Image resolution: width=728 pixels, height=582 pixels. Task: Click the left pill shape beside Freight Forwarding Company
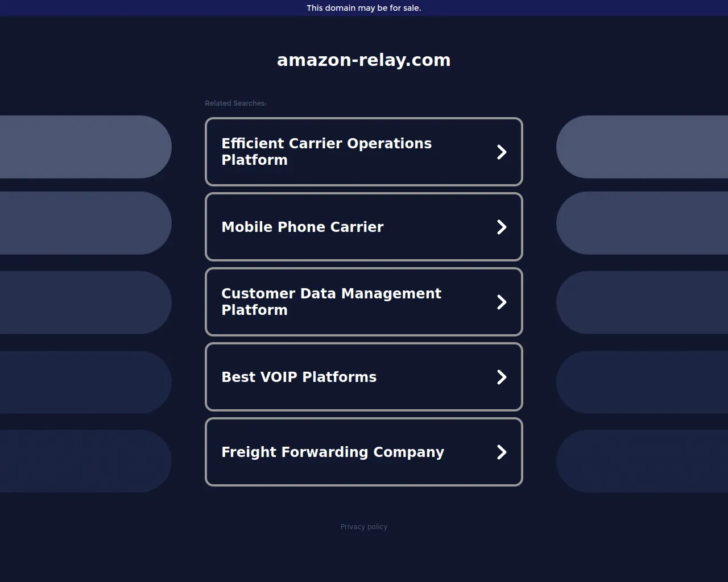point(85,461)
